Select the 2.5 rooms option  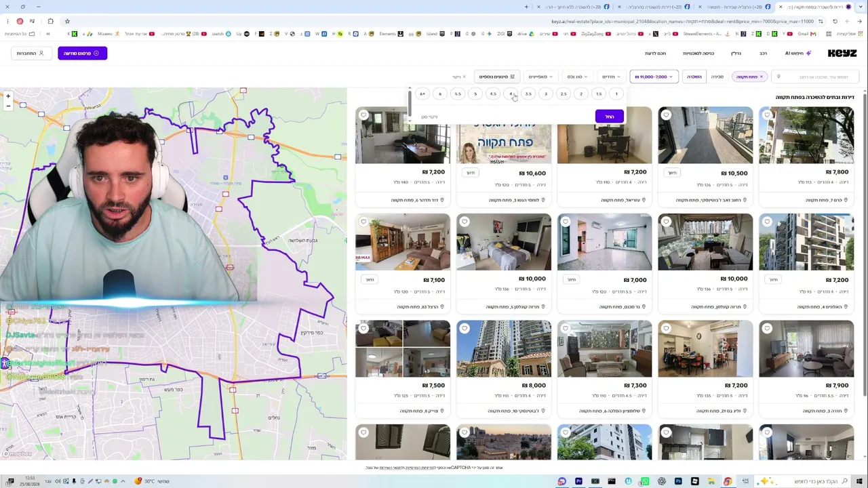click(564, 94)
